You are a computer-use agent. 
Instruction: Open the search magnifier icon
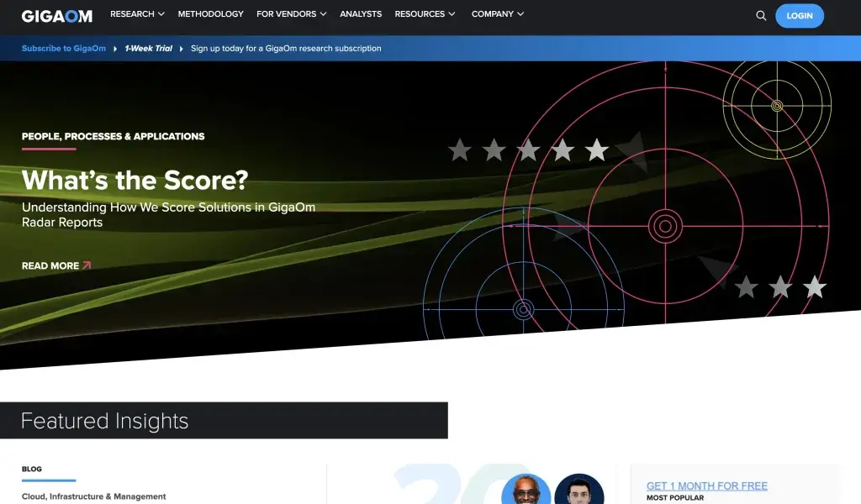click(761, 15)
